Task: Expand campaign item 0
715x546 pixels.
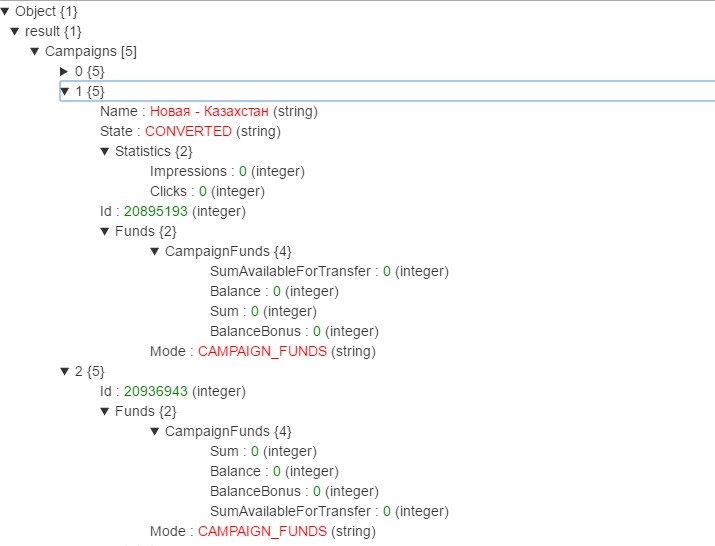Action: pos(65,71)
